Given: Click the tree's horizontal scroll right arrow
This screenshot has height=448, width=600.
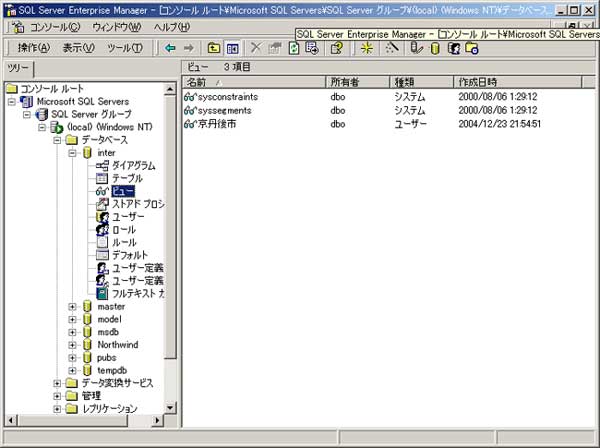Looking at the screenshot, I should (157, 420).
